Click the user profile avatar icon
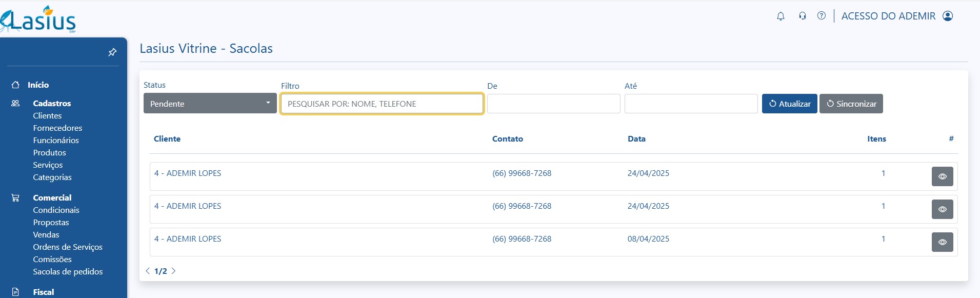 (948, 16)
